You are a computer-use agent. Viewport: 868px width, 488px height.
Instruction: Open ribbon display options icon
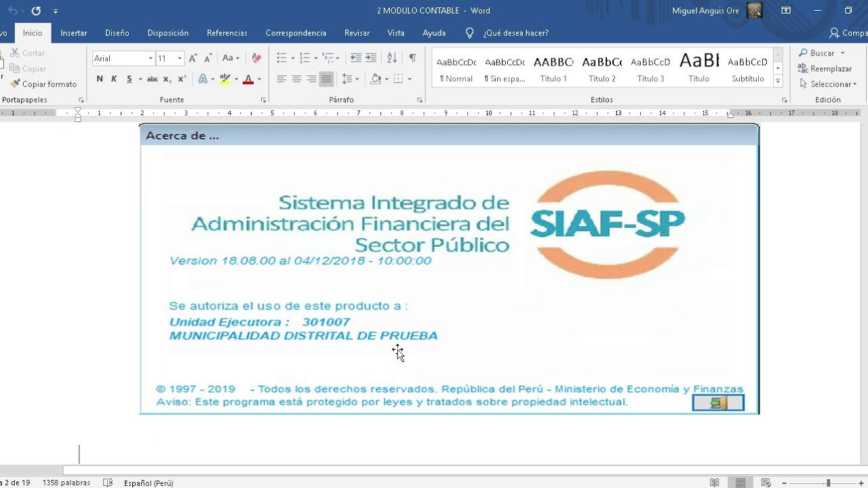click(x=786, y=11)
